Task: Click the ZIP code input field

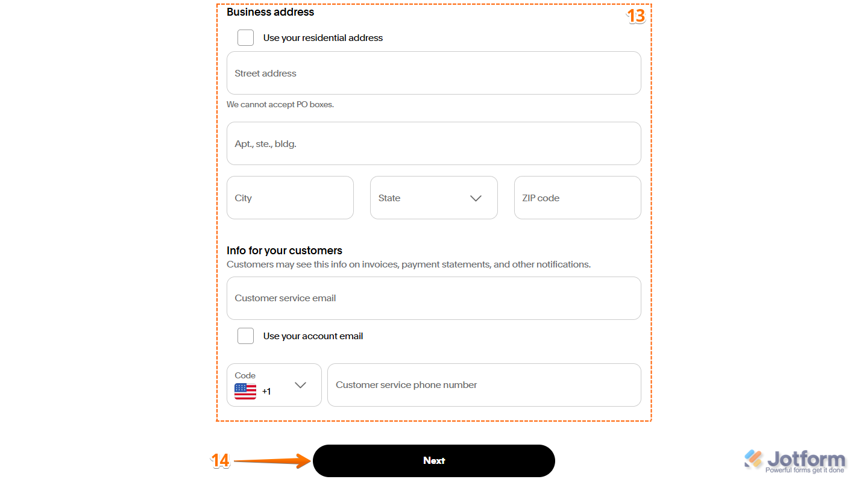Action: pyautogui.click(x=577, y=198)
